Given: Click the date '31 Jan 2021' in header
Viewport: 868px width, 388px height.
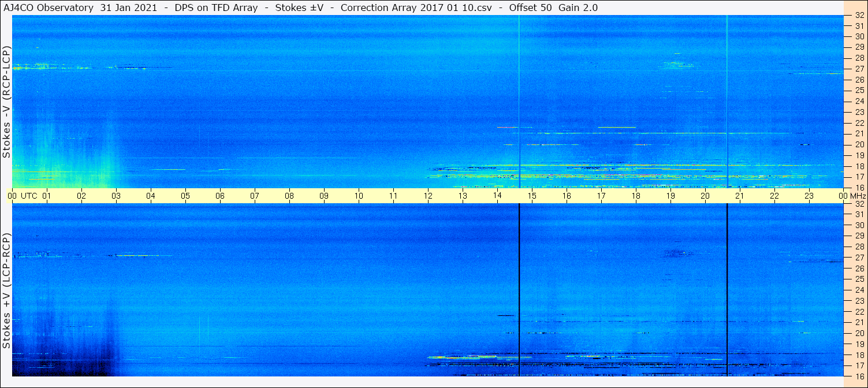Looking at the screenshot, I should click(128, 8).
